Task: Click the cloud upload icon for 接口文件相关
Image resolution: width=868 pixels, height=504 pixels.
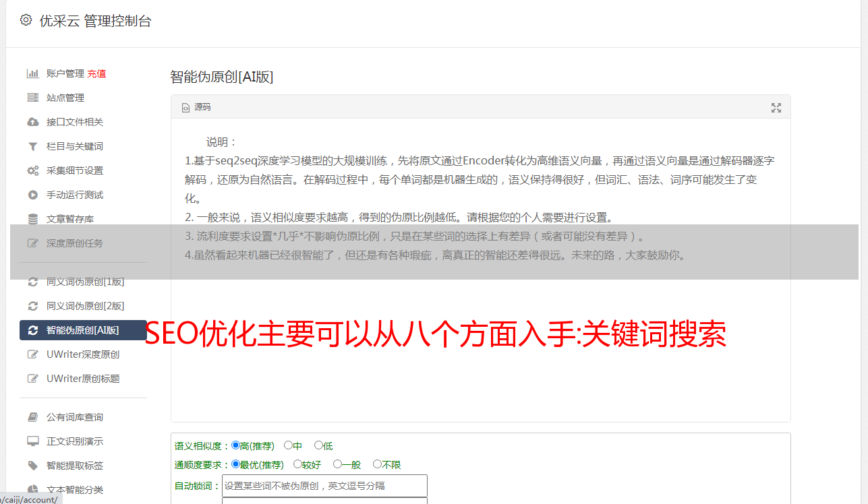Action: [x=32, y=122]
